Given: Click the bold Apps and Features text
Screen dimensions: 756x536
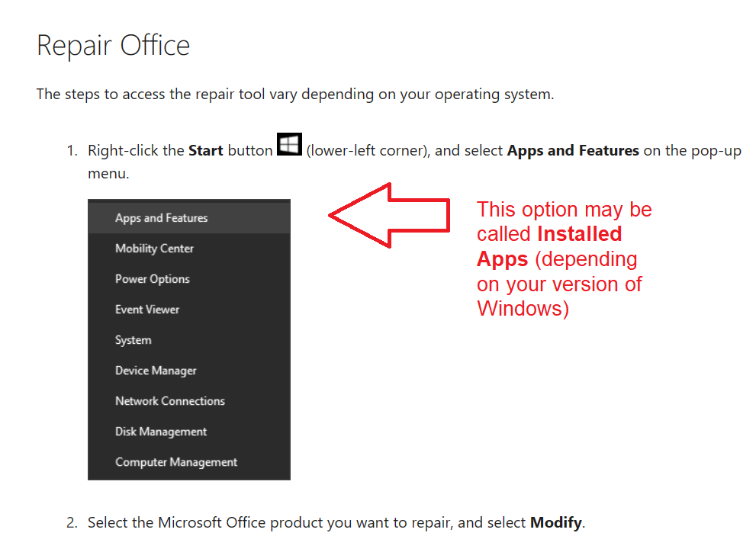Looking at the screenshot, I should pos(572,150).
